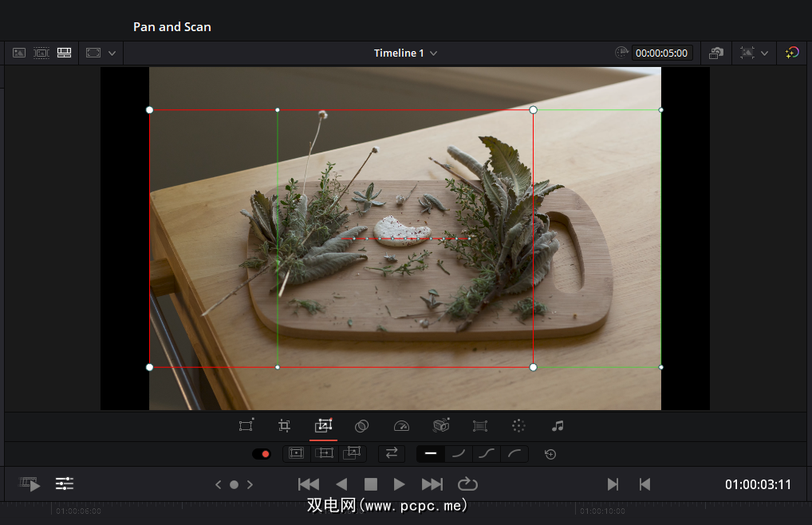Select the linear easing curve option
The image size is (812, 525).
pyautogui.click(x=431, y=453)
